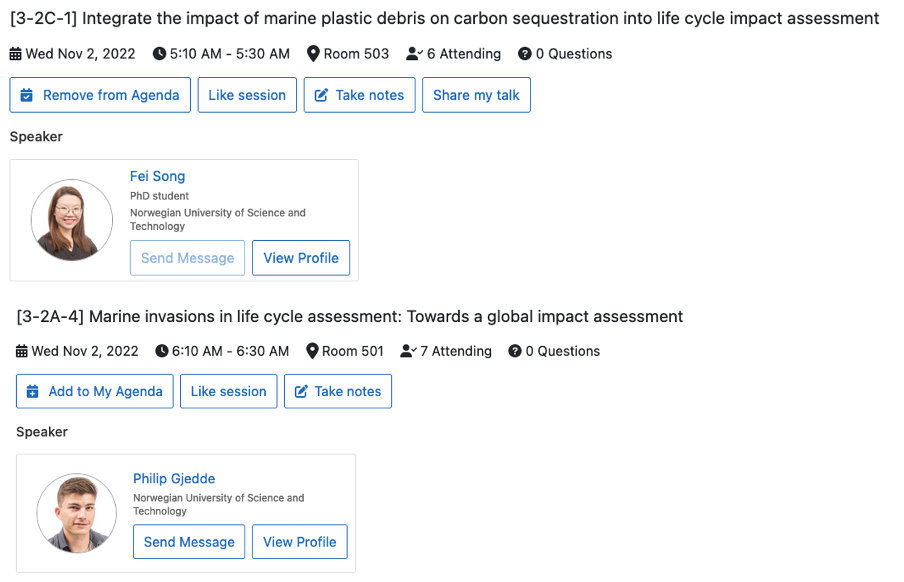The width and height of the screenshot is (904, 582).
Task: Open Philip Gjedde's name link
Action: tap(174, 478)
